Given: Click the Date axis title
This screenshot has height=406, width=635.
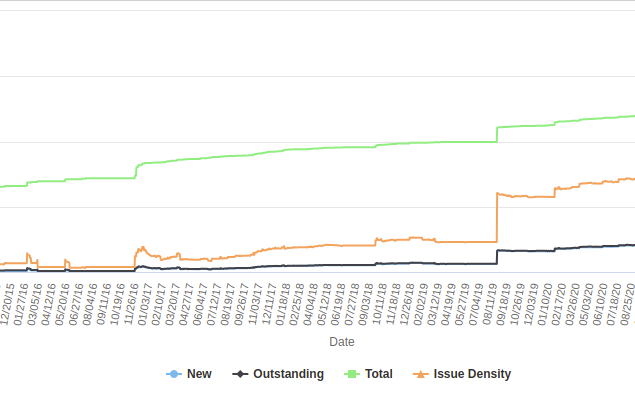Looking at the screenshot, I should (342, 342).
